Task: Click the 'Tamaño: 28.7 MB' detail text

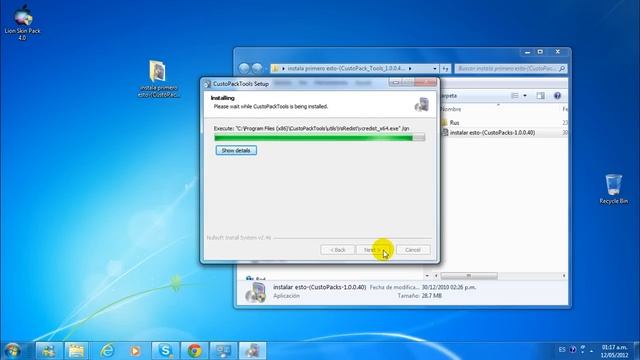Action: (x=419, y=296)
